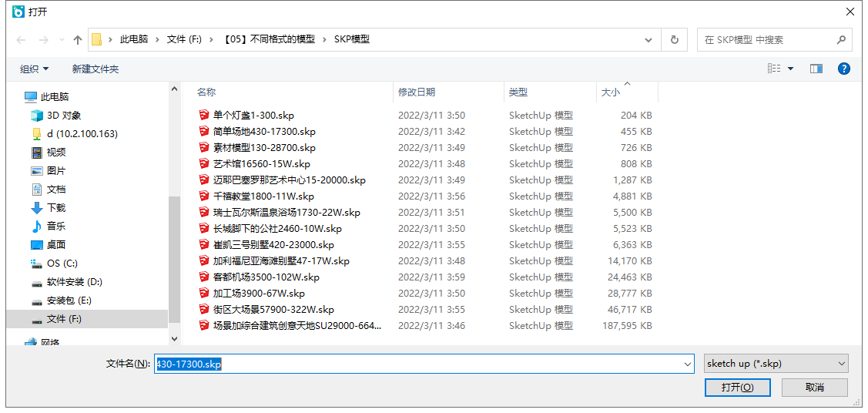Go up one folder level
Screen dimensions: 868x413
[x=78, y=40]
